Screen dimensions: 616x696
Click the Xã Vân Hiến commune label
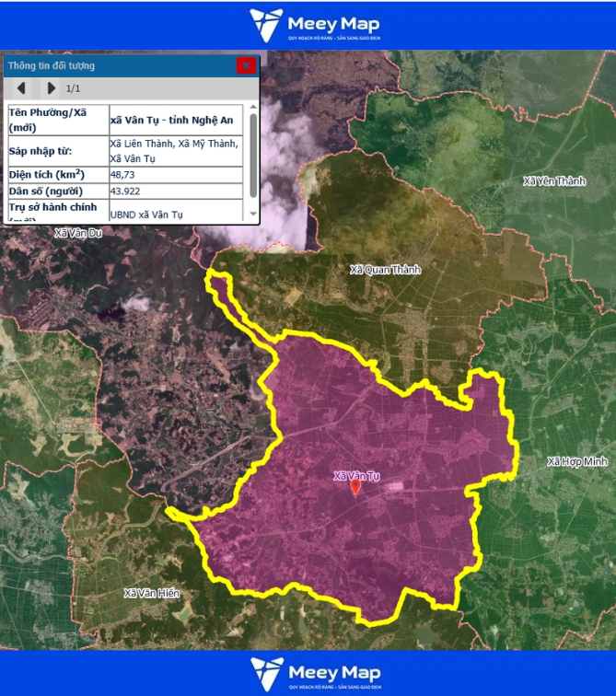[x=152, y=593]
